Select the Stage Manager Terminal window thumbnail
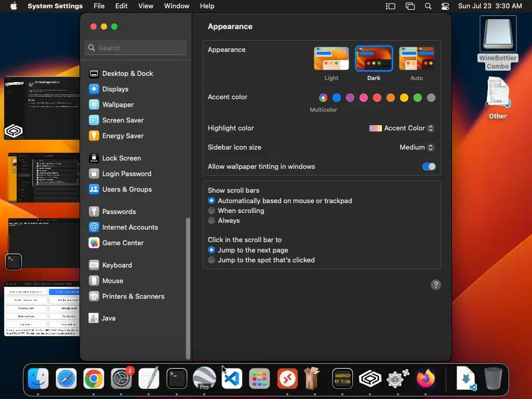 pos(43,243)
